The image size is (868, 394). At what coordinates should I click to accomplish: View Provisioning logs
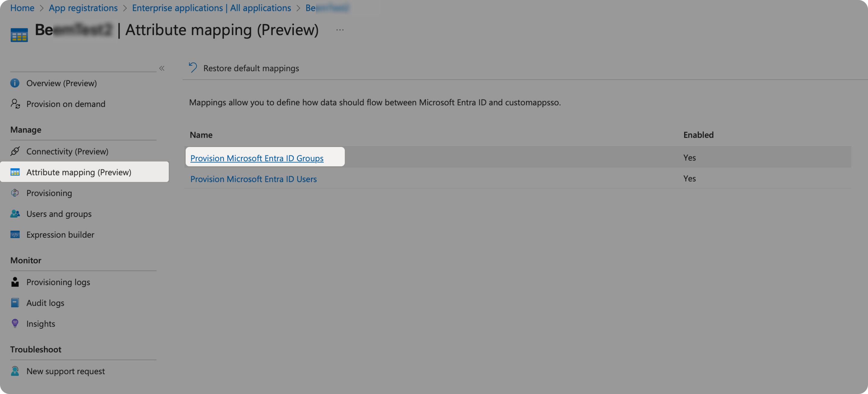58,282
